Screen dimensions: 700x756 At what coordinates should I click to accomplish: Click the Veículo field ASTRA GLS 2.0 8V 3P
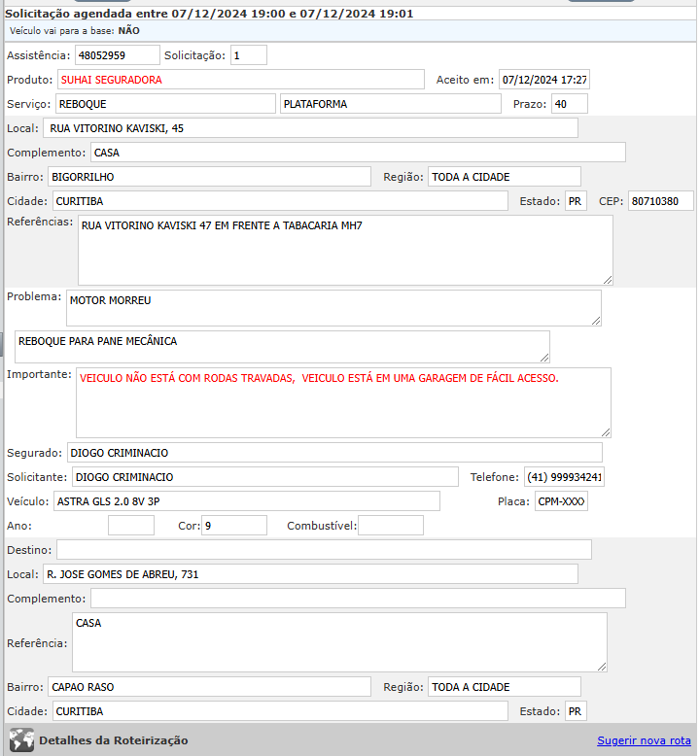coord(247,501)
